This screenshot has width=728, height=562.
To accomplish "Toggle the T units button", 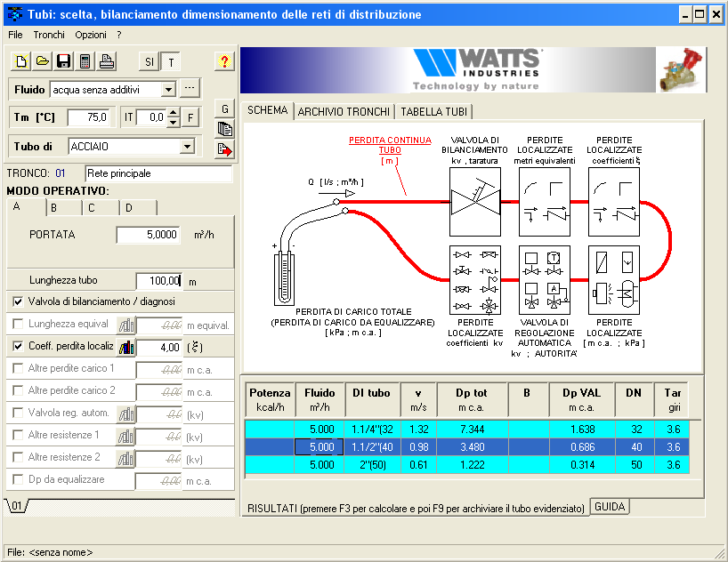I will coord(171,61).
